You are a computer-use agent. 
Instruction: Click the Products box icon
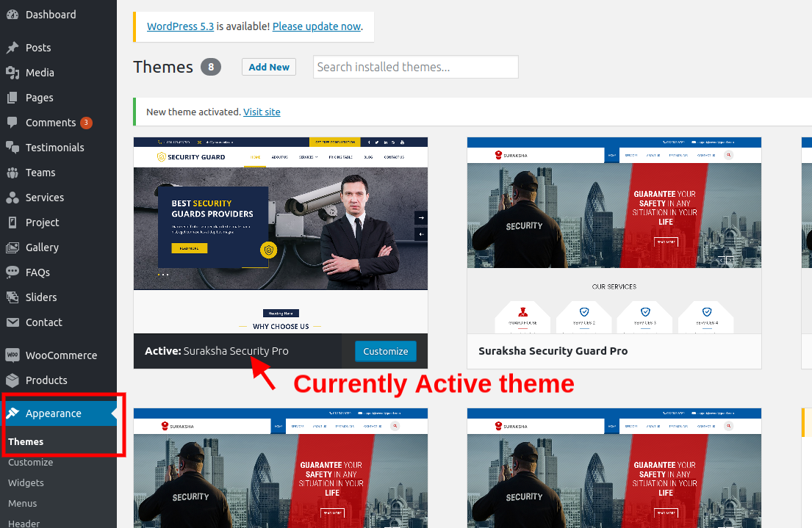point(12,380)
